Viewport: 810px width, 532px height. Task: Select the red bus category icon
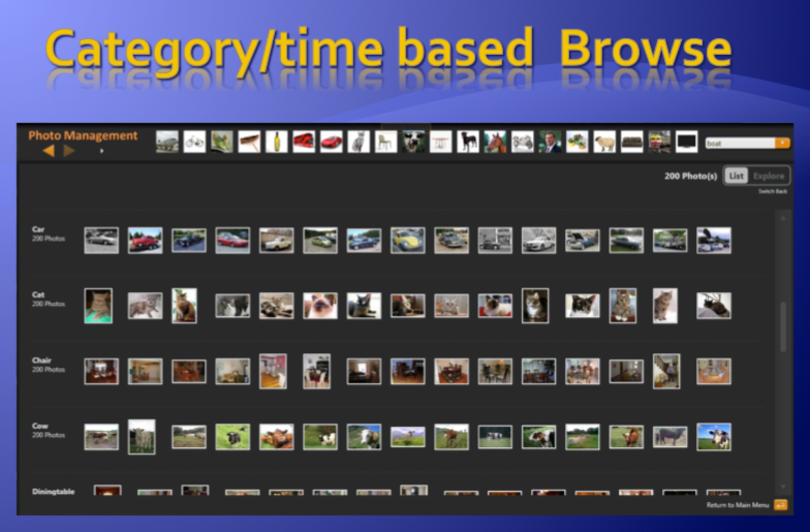pyautogui.click(x=304, y=142)
